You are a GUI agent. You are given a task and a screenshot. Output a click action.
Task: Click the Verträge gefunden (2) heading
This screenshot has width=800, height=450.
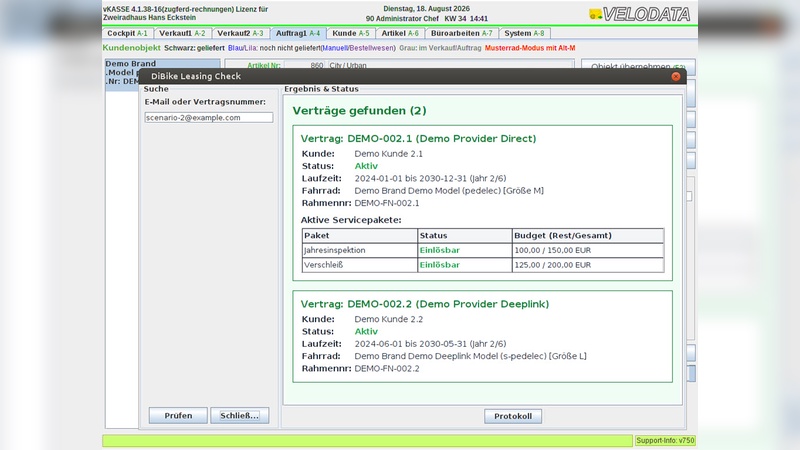coord(359,111)
